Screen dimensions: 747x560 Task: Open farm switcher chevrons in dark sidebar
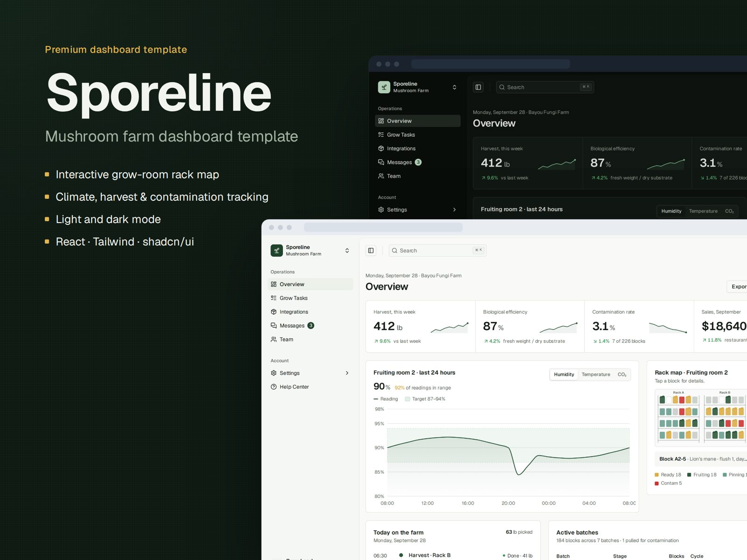pyautogui.click(x=454, y=87)
